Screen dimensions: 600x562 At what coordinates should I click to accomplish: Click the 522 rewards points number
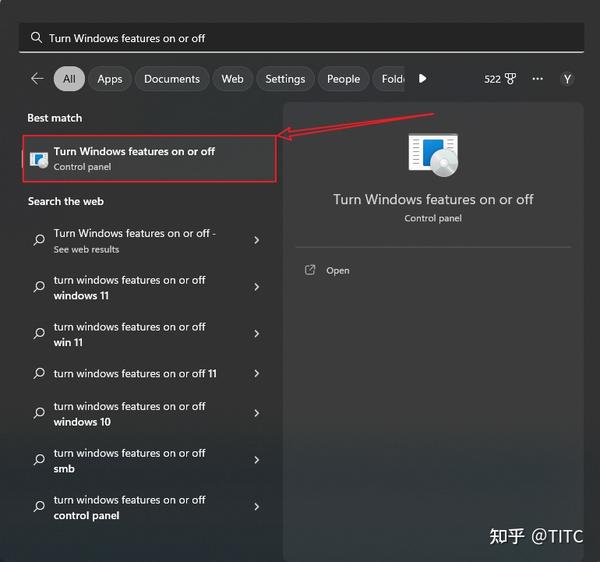coord(492,79)
